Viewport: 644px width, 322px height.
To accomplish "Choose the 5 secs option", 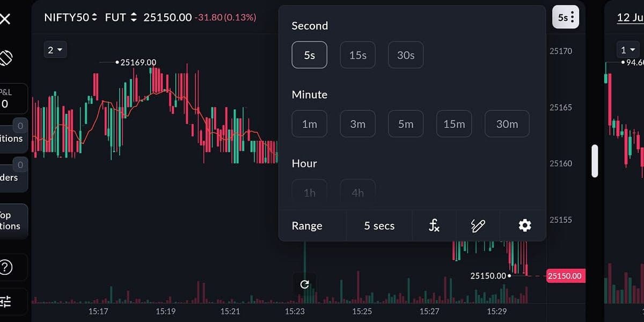I will tap(379, 226).
